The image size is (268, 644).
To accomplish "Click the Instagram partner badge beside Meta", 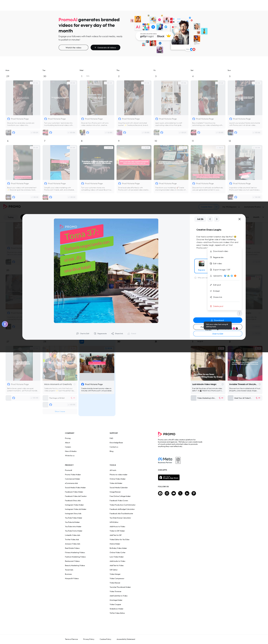I will pos(178,460).
